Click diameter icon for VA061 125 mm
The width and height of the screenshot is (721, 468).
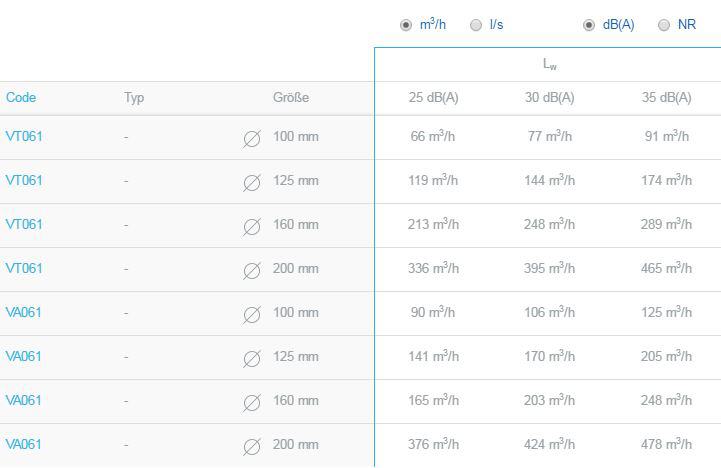(x=252, y=359)
